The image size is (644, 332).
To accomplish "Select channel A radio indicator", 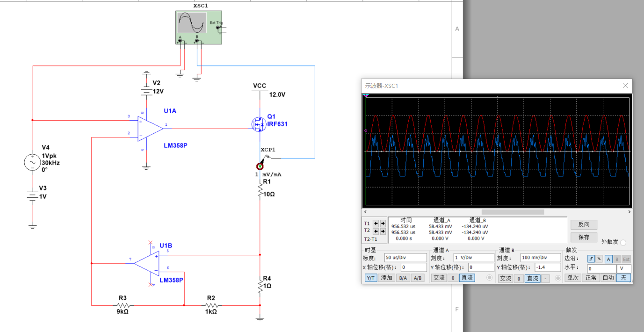I will (490, 278).
